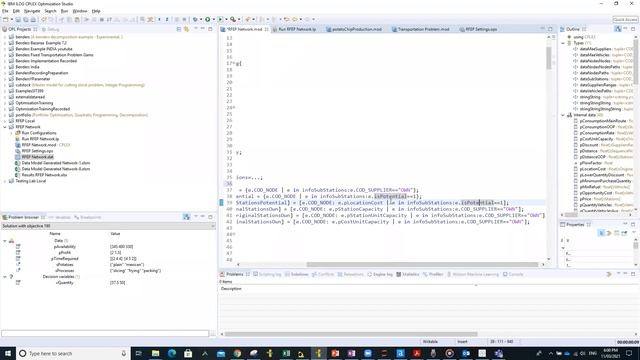Collapse the RFEP Network project

coord(5,127)
